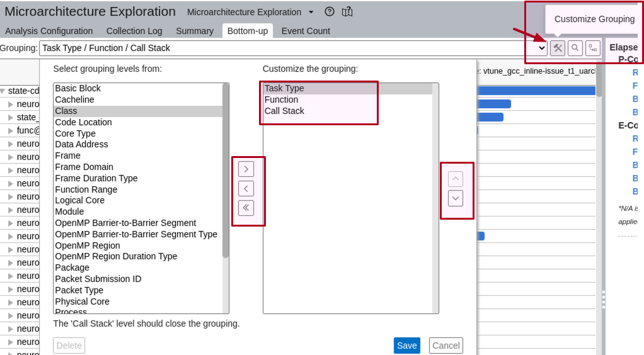The height and width of the screenshot is (355, 644).
Task: Switch to the Summary tab
Action: pyautogui.click(x=194, y=31)
